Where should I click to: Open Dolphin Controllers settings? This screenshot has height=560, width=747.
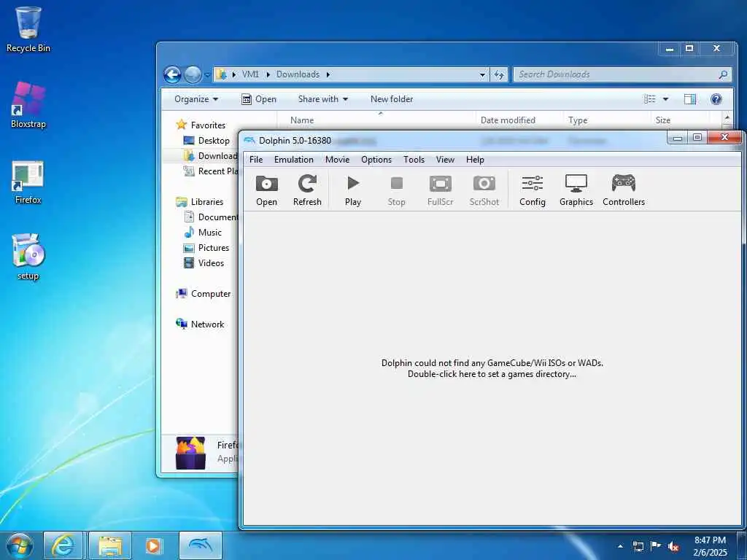(x=624, y=190)
